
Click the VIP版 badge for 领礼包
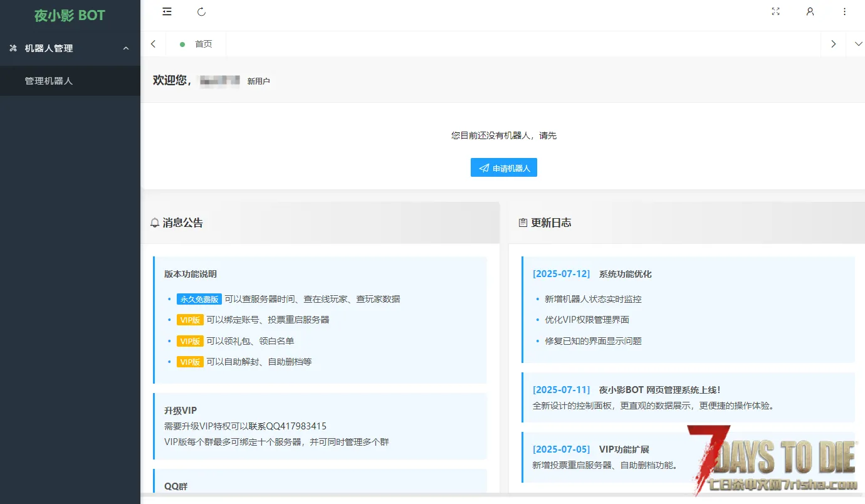tap(190, 341)
